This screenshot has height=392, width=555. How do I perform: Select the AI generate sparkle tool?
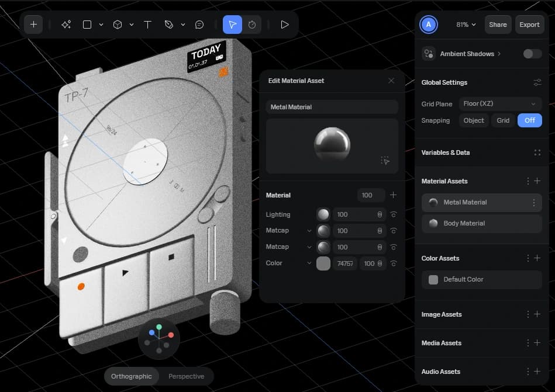click(x=66, y=25)
